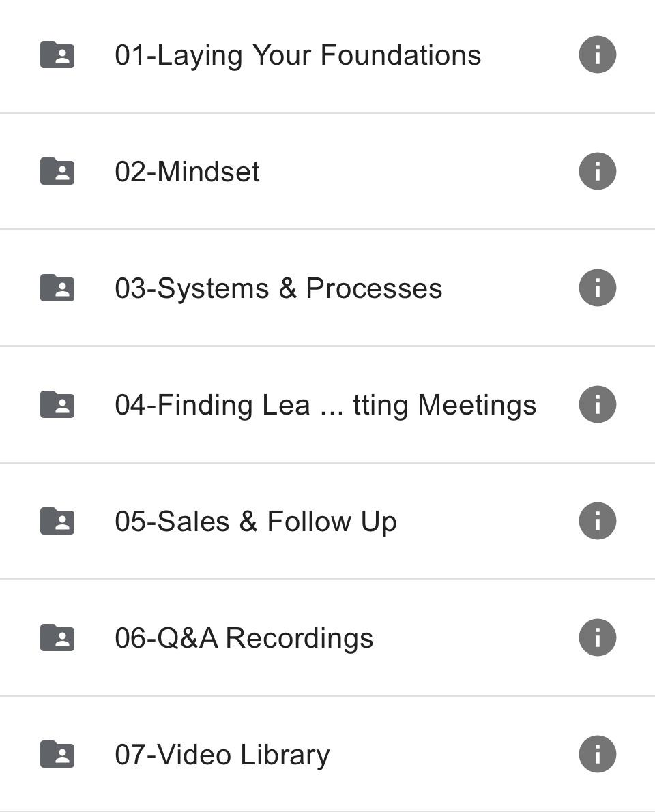Select folder icon next to 06-Q&A Recordings
This screenshot has width=655, height=812.
click(57, 637)
